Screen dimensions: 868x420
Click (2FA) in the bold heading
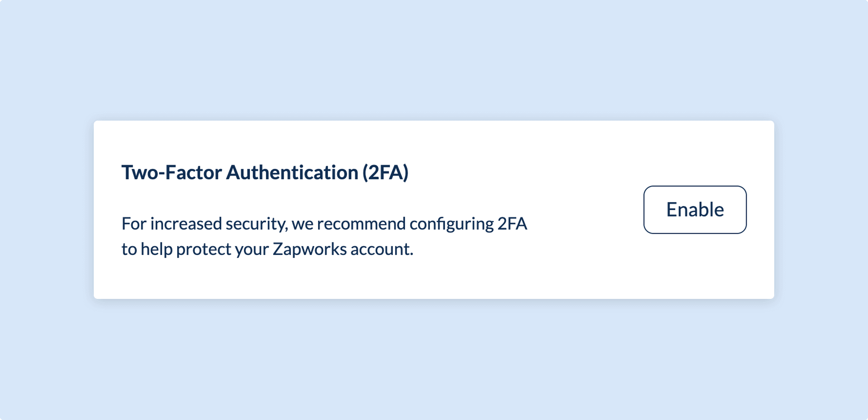point(386,173)
